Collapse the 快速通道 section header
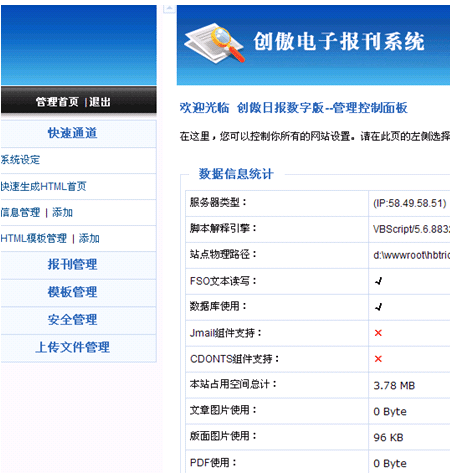 pos(72,133)
